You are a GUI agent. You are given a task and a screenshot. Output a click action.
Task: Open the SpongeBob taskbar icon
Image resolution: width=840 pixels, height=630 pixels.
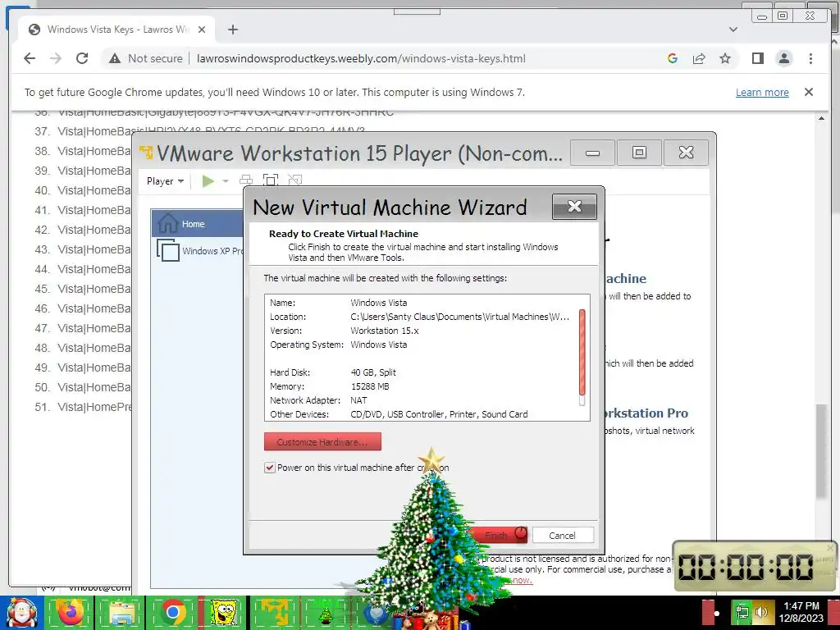click(223, 613)
